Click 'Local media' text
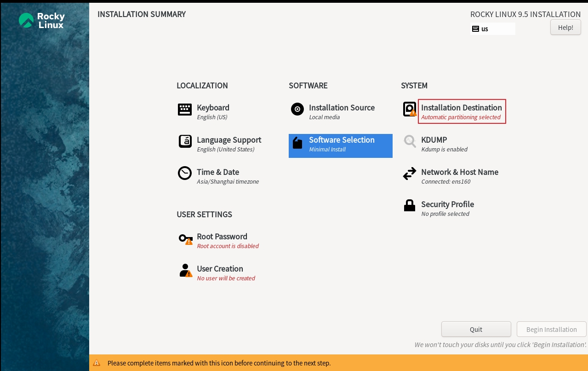 [324, 117]
